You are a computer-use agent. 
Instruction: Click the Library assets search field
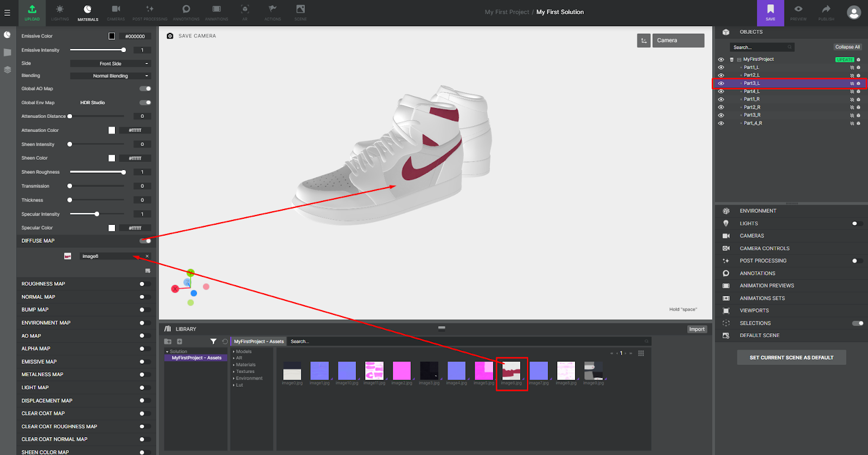point(469,342)
